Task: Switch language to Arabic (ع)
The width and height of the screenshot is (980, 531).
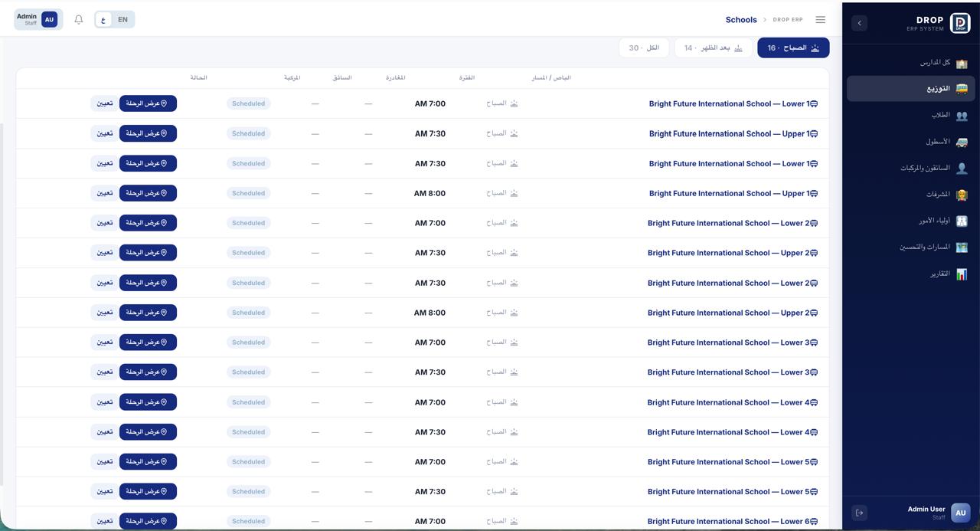Action: click(x=103, y=20)
